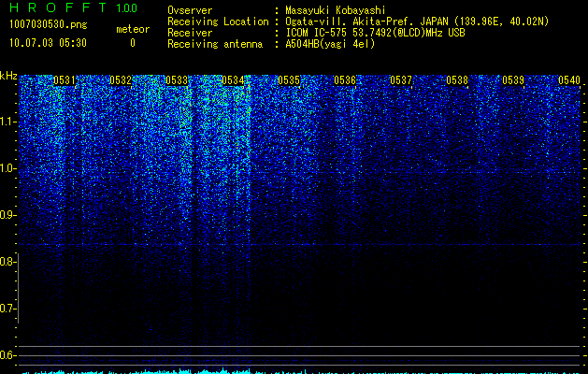Click the meteor count value 0

click(x=133, y=43)
